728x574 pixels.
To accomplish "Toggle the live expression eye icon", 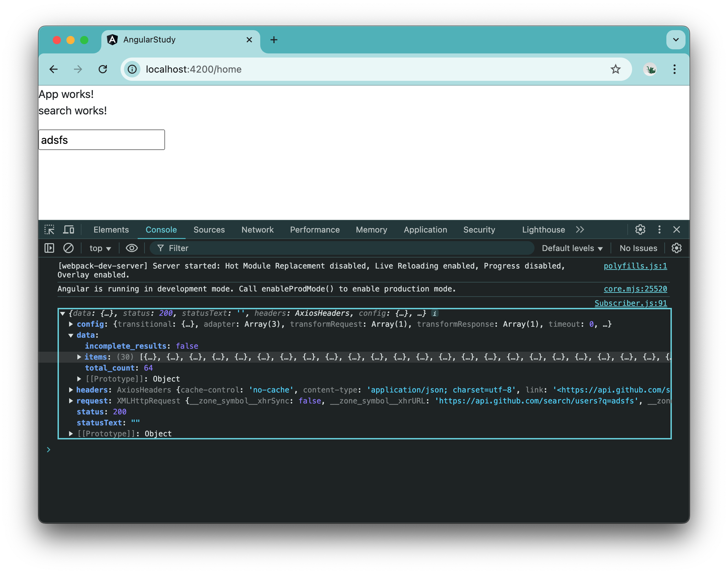I will click(x=131, y=248).
